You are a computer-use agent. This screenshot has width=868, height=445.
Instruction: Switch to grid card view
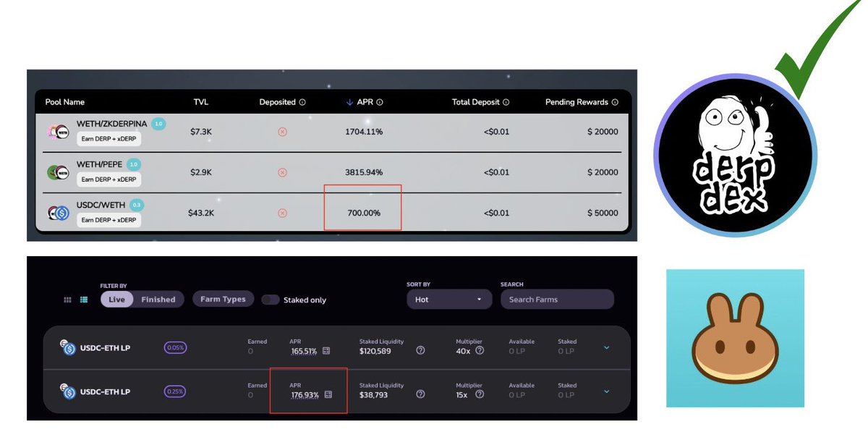tap(68, 300)
